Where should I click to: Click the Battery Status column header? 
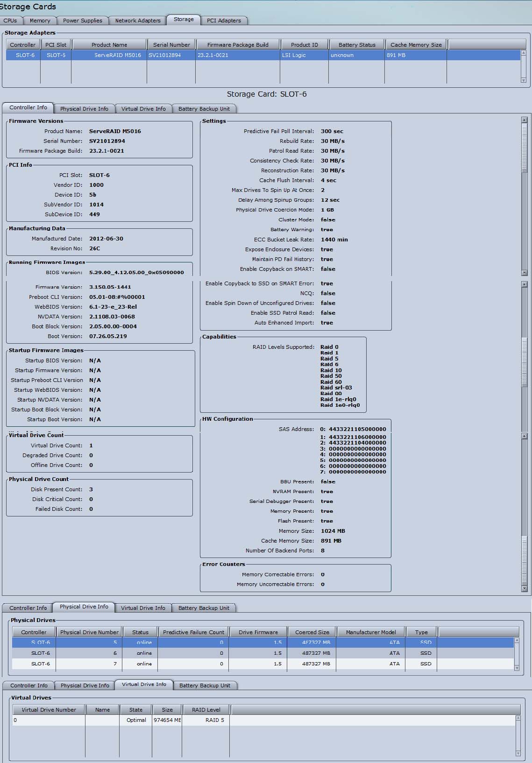357,45
